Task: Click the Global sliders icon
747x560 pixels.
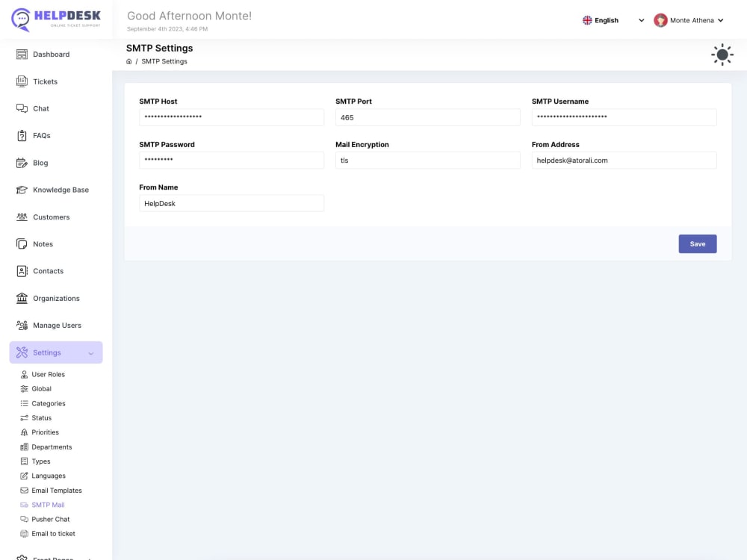Action: pos(25,389)
